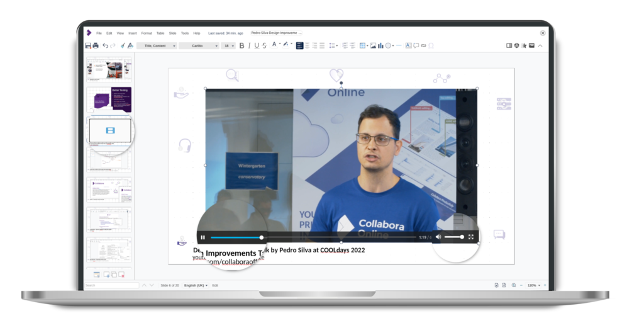Open the sidebar panel icon

(509, 45)
